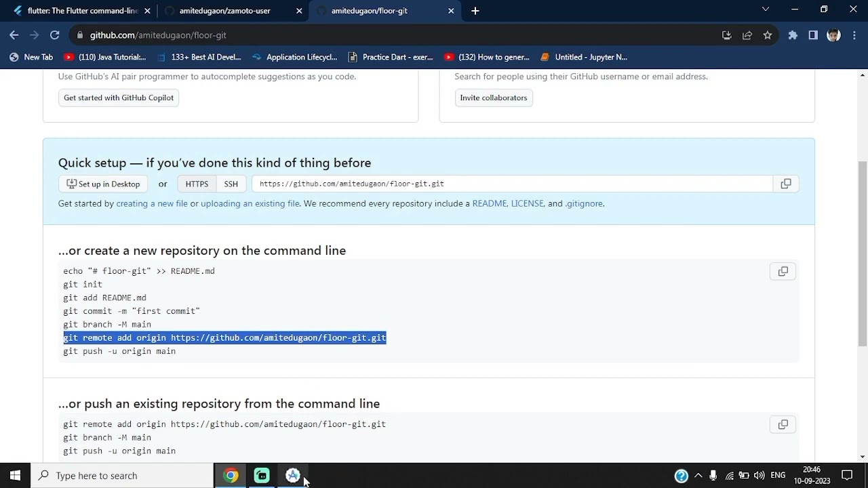Open the battery status tray icon

coord(744,476)
